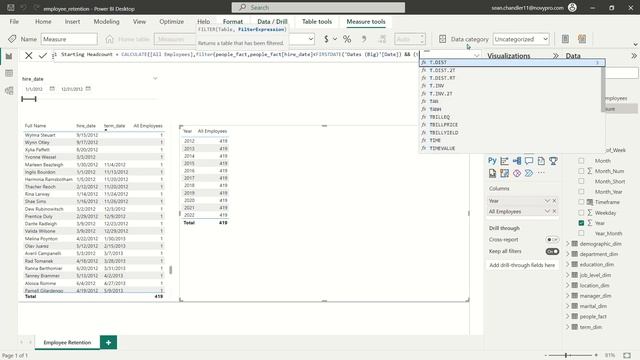Image resolution: width=640 pixels, height=360 pixels.
Task: Select the Employee Retention page tab
Action: tap(67, 342)
